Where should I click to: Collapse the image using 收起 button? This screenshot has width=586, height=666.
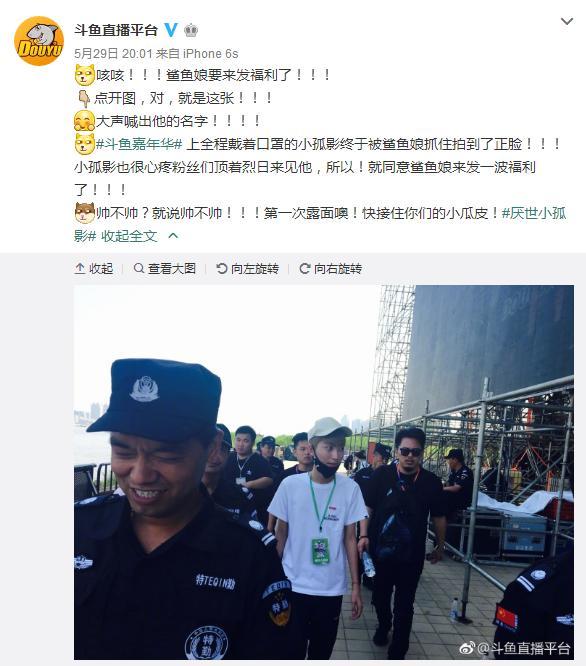click(94, 268)
